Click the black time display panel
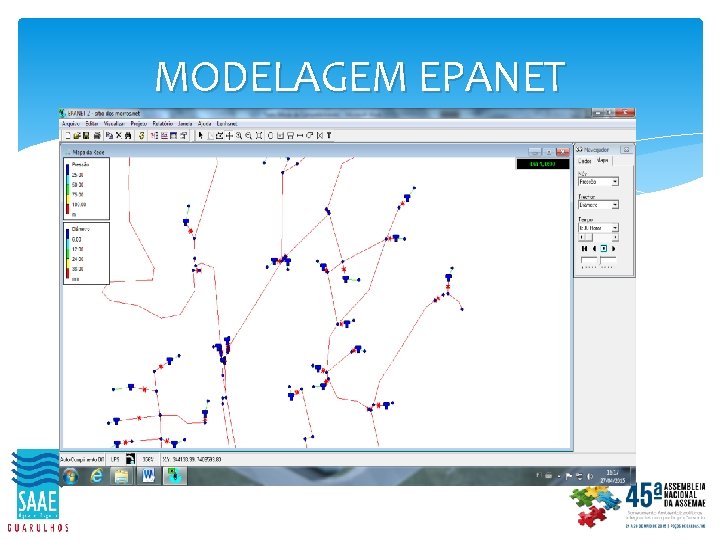The width and height of the screenshot is (720, 540). click(543, 164)
